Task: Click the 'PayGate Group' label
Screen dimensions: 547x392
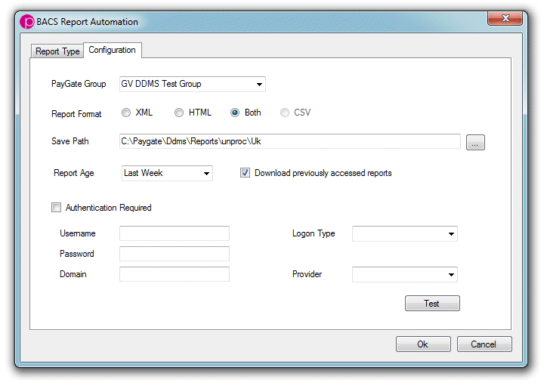Action: [x=79, y=84]
